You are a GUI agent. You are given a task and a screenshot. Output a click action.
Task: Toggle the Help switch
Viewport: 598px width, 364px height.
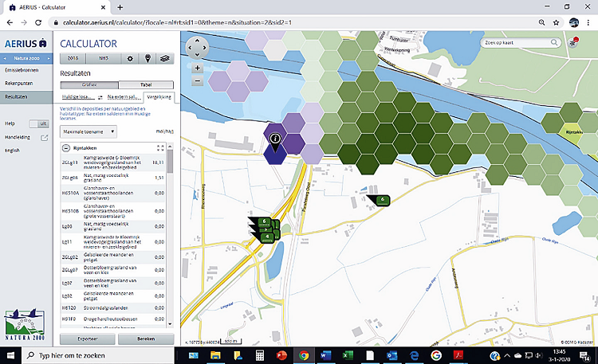[38, 123]
